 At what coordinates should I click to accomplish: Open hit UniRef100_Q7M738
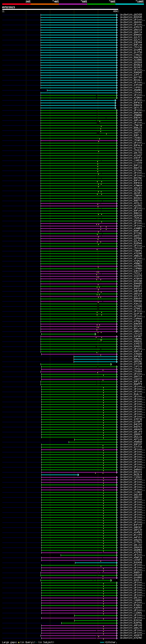click(131, 419)
